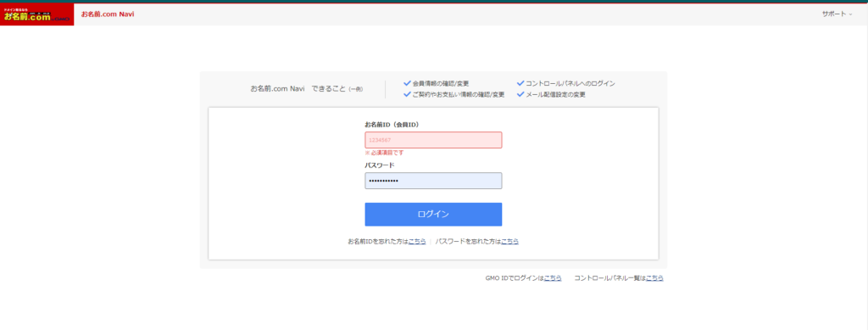Click the ご契約やお支払い情報の確認/変更 text
The image size is (868, 330).
pyautogui.click(x=459, y=95)
